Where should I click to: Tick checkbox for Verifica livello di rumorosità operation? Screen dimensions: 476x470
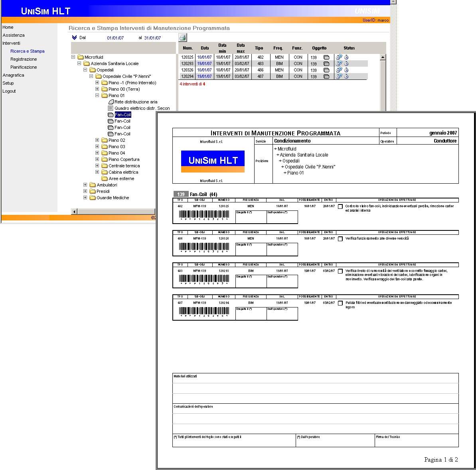pos(340,271)
